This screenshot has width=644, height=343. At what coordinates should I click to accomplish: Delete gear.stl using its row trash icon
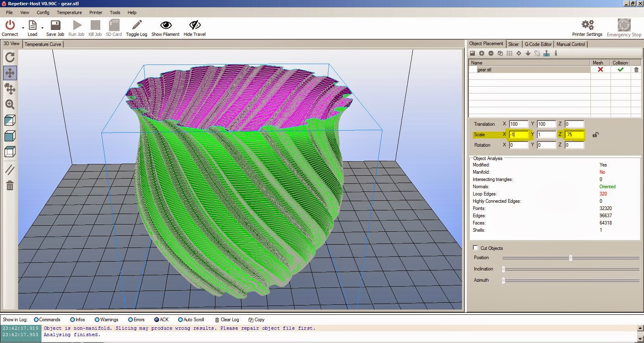click(636, 70)
